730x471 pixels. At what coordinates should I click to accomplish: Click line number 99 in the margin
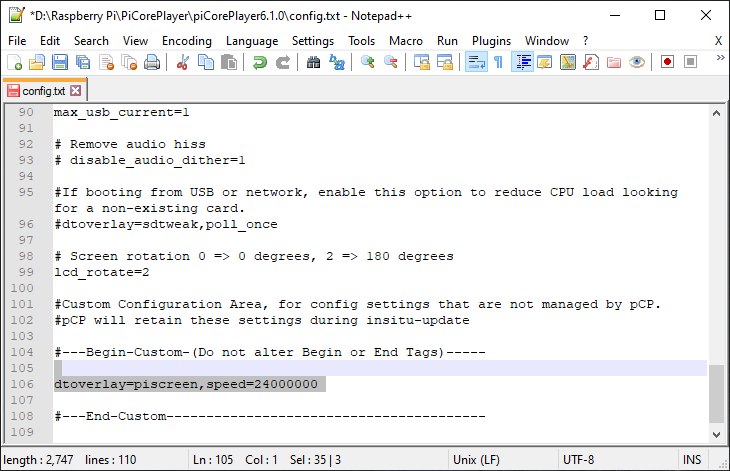(26, 272)
